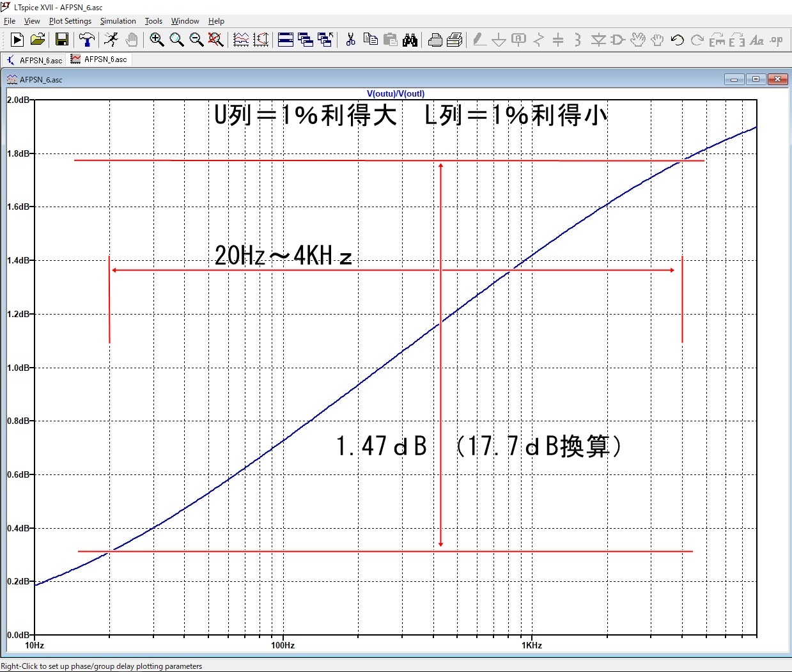
Task: Open the View menu
Action: [x=32, y=21]
